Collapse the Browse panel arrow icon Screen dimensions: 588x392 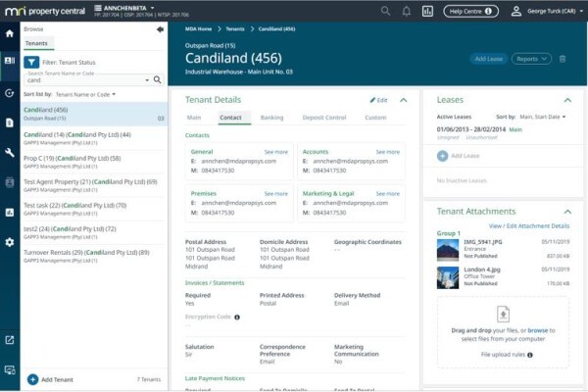tap(160, 29)
